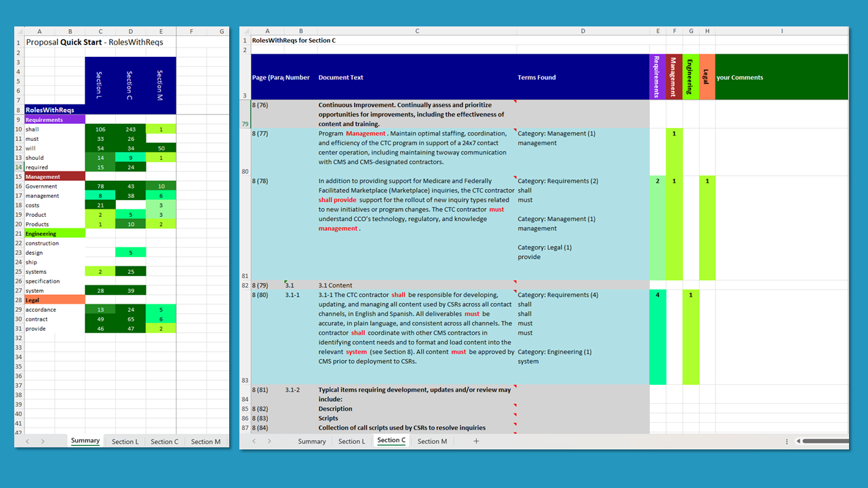Screen dimensions: 868x488
Task: Select the Section L tab in left workbook
Action: click(x=125, y=441)
